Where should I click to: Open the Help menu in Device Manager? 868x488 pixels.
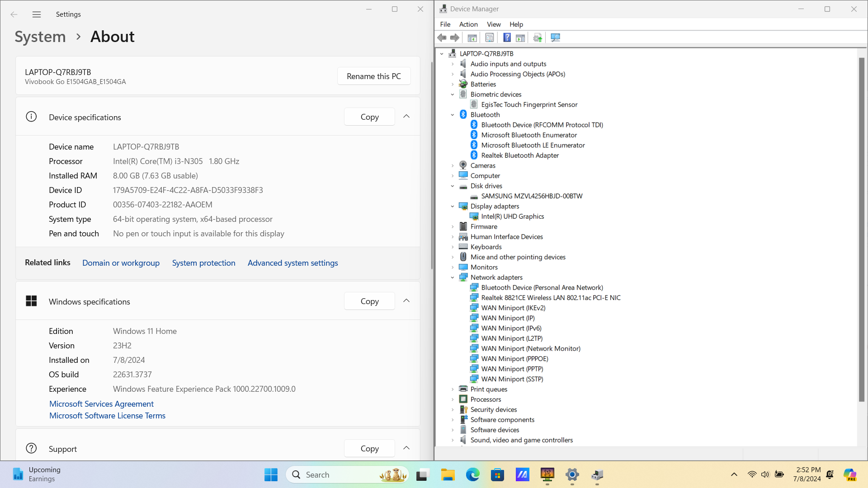(x=516, y=24)
